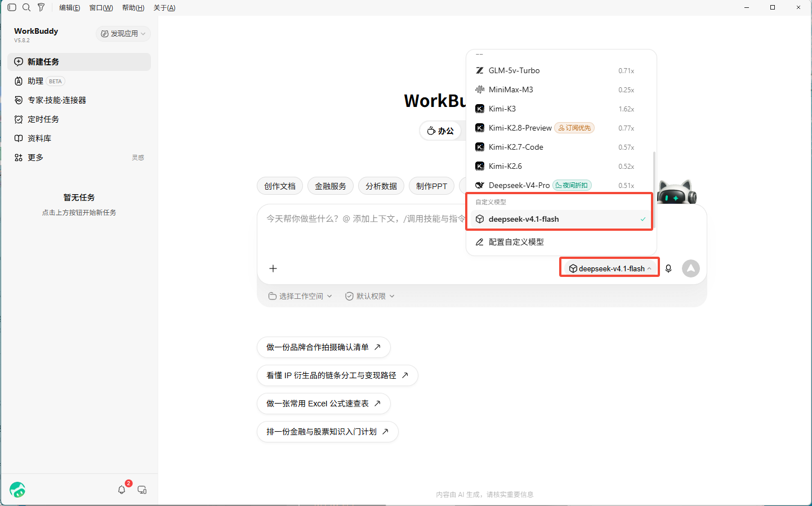Select Deepseek-V4-Pro model
Image resolution: width=812 pixels, height=506 pixels.
coord(561,185)
